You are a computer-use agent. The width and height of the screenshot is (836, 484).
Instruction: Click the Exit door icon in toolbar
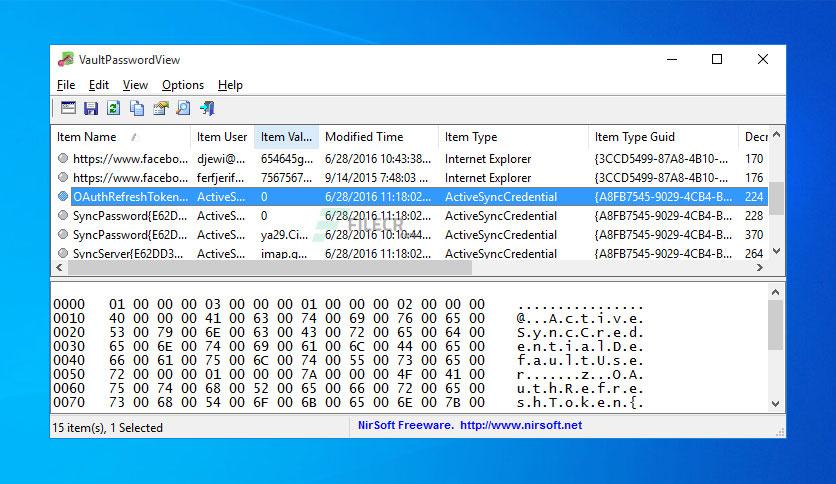(x=207, y=108)
